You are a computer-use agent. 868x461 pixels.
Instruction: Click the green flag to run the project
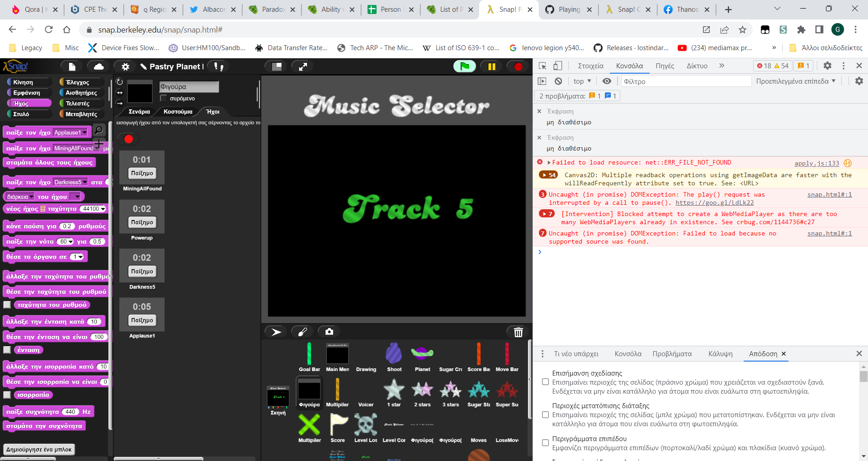465,66
